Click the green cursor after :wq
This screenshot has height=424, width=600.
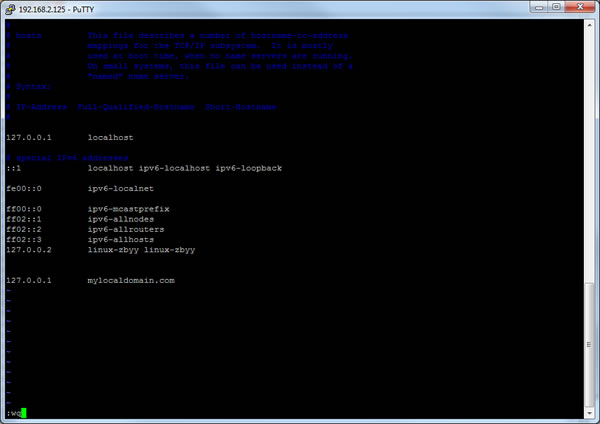[x=22, y=412]
